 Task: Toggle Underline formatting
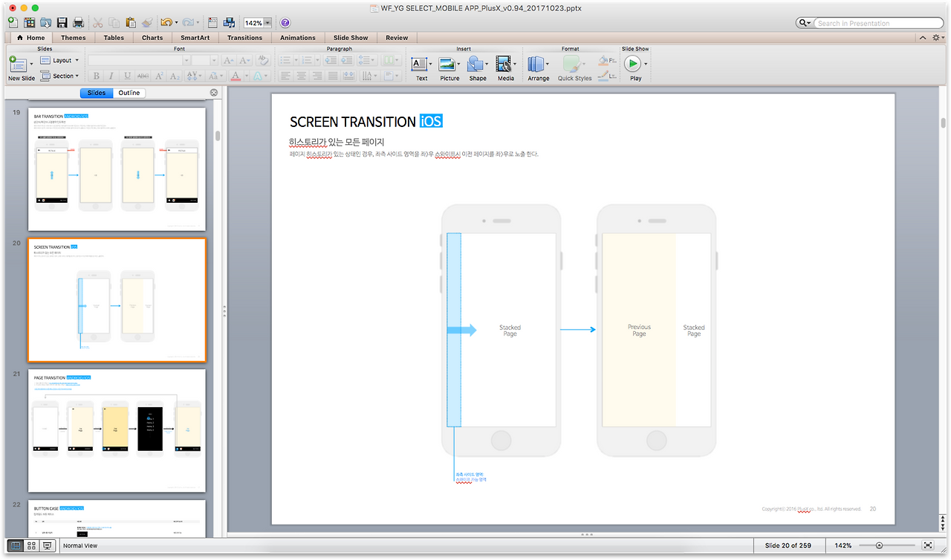pyautogui.click(x=128, y=76)
